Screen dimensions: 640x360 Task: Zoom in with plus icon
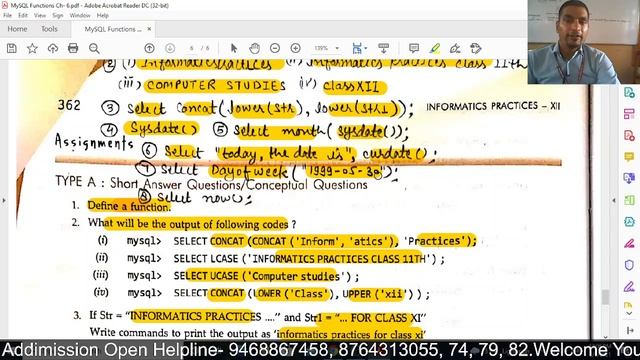(x=296, y=49)
